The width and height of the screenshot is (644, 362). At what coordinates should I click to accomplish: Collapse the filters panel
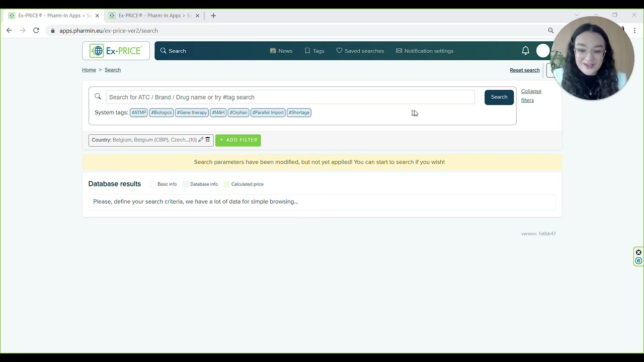point(531,96)
